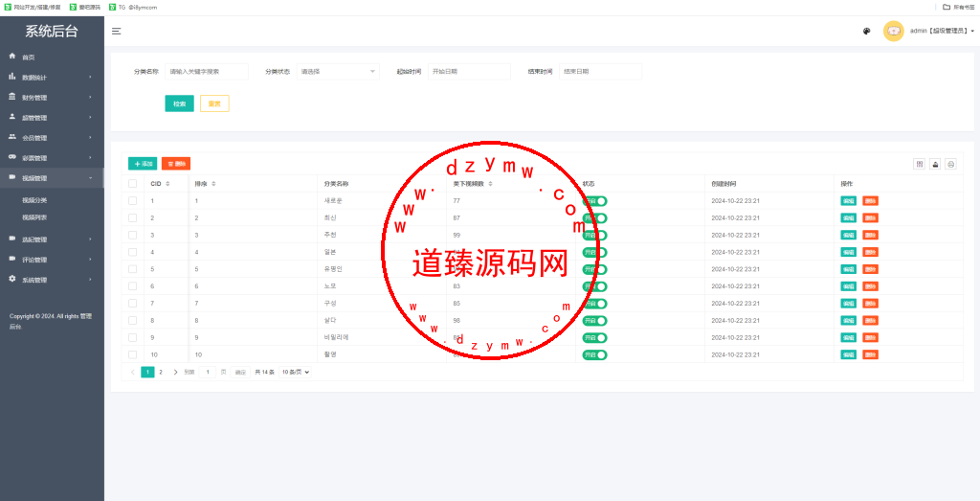Sort by 类下视频数 column arrows
The height and width of the screenshot is (501, 980).
490,184
